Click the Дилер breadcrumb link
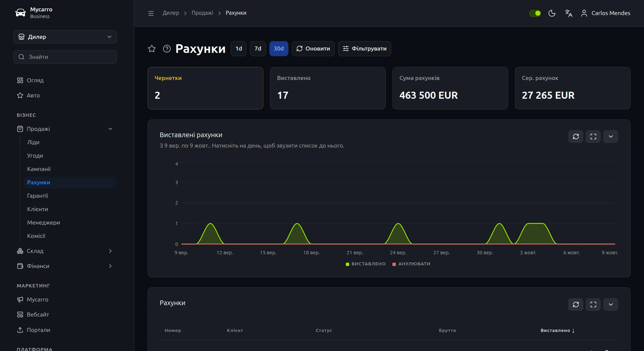Screen dimensions: 644x351 (x=171, y=13)
